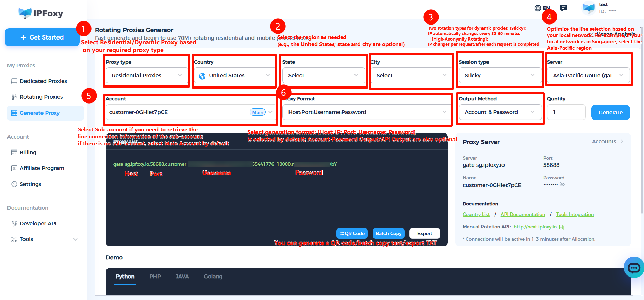The height and width of the screenshot is (300, 644).
Task: Open the live chat support bubble
Action: [x=634, y=268]
